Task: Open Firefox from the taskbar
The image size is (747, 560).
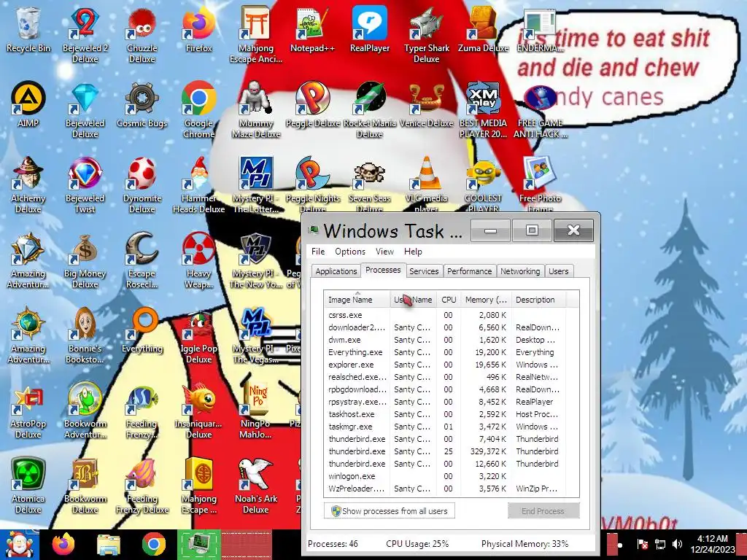Action: coord(63,544)
